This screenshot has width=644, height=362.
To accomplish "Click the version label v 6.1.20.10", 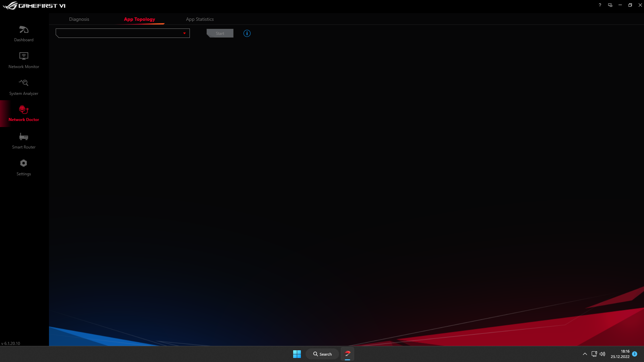I will [11, 343].
